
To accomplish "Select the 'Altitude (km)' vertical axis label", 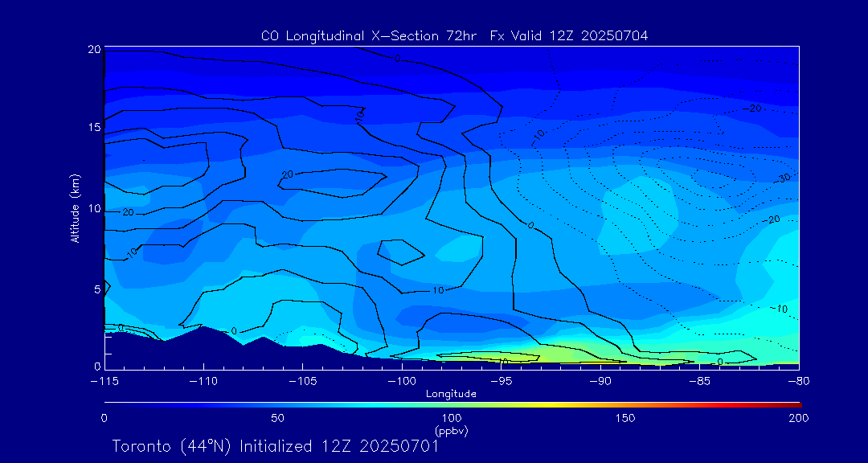I will coord(76,207).
